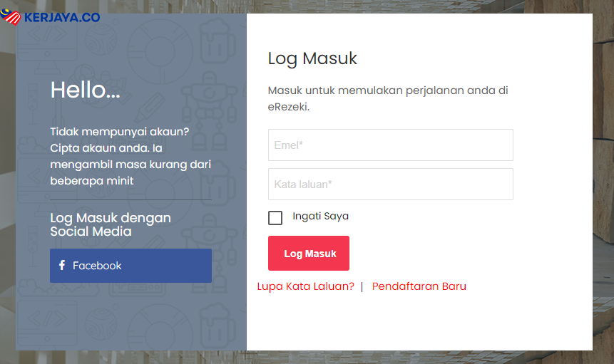The width and height of the screenshot is (614, 364).
Task: Click the faint beer mug icon near the panel top
Action: (218, 41)
